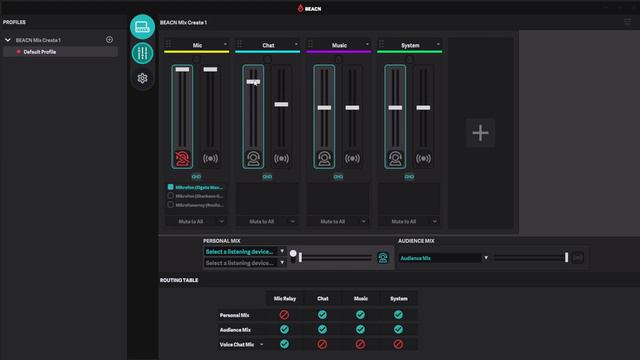Toggle Chat routing to Voice Chat Mic

(x=322, y=344)
